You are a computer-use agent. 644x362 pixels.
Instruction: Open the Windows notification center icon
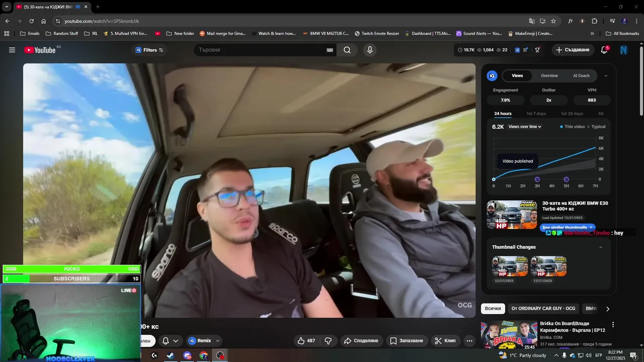click(x=633, y=355)
